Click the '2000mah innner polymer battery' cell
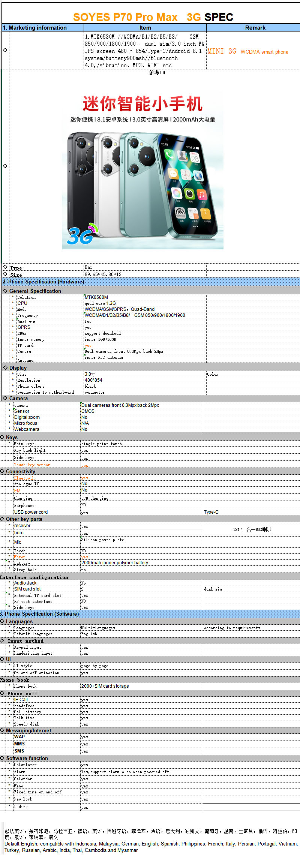Viewport: 300px width, 868px height. (x=142, y=563)
